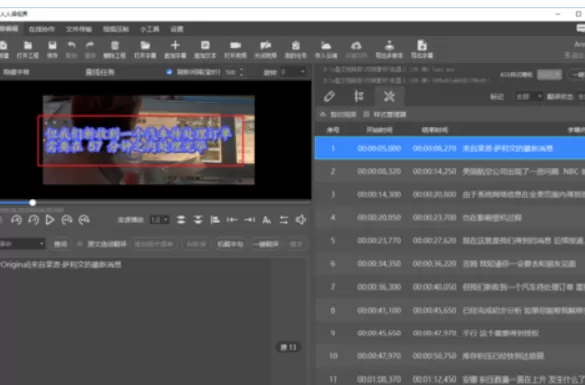Image resolution: width=585 pixels, height=385 pixels.
Task: Click the Machine Translate This Line button
Action: [230, 244]
